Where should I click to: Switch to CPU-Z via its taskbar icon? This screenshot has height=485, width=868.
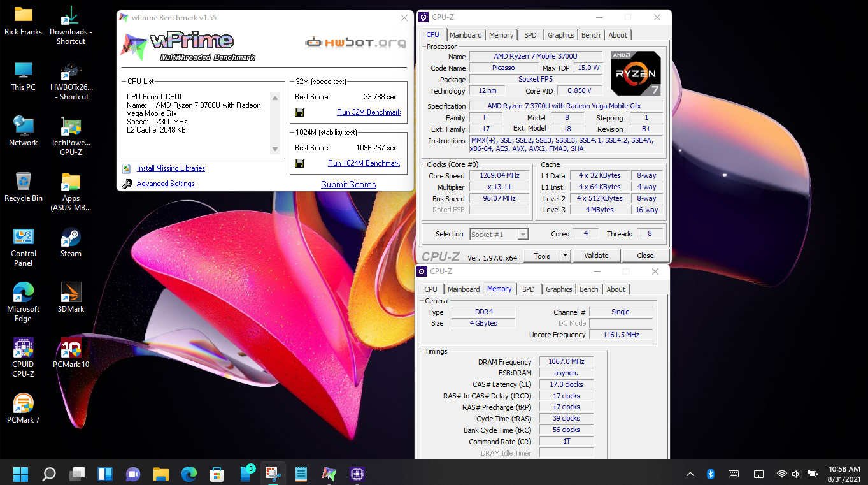point(357,474)
